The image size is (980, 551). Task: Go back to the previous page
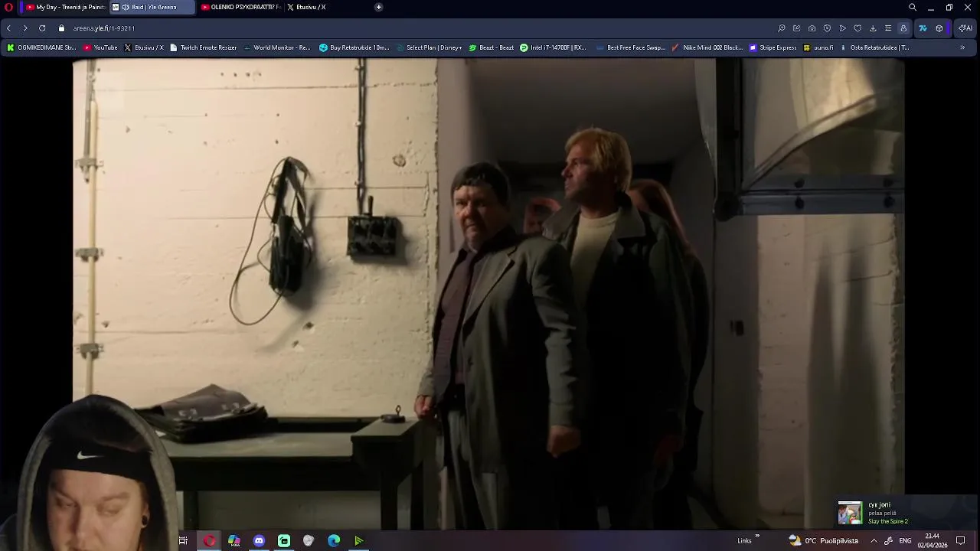tap(8, 28)
